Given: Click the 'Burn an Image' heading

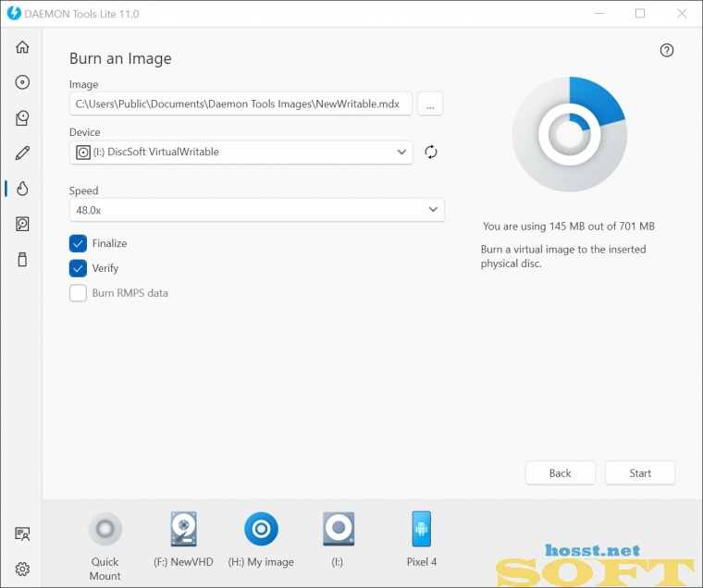Looking at the screenshot, I should (x=120, y=59).
